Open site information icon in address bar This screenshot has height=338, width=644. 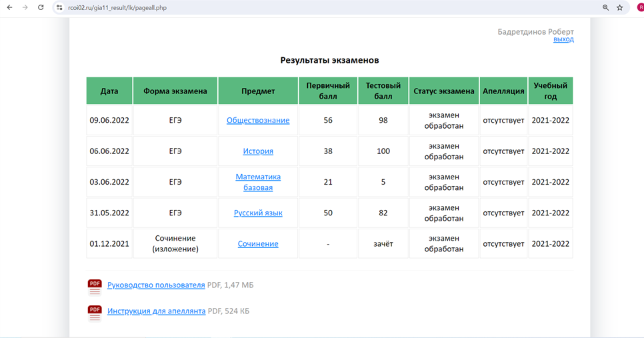click(59, 7)
